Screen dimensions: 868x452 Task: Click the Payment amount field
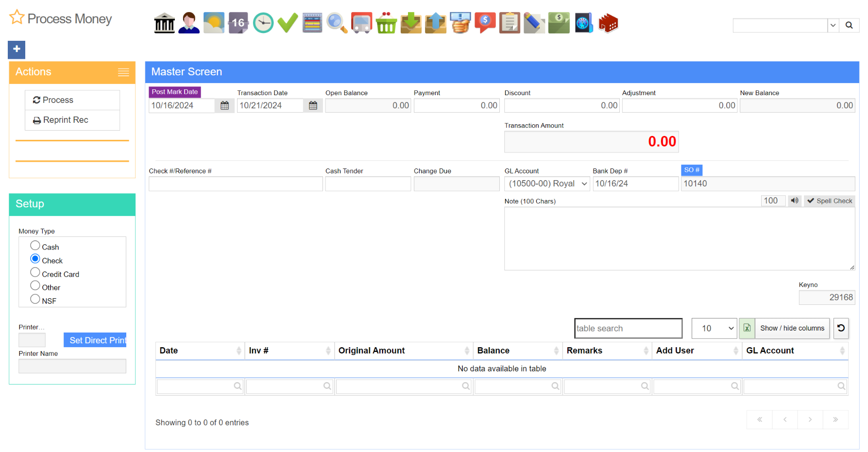[457, 105]
